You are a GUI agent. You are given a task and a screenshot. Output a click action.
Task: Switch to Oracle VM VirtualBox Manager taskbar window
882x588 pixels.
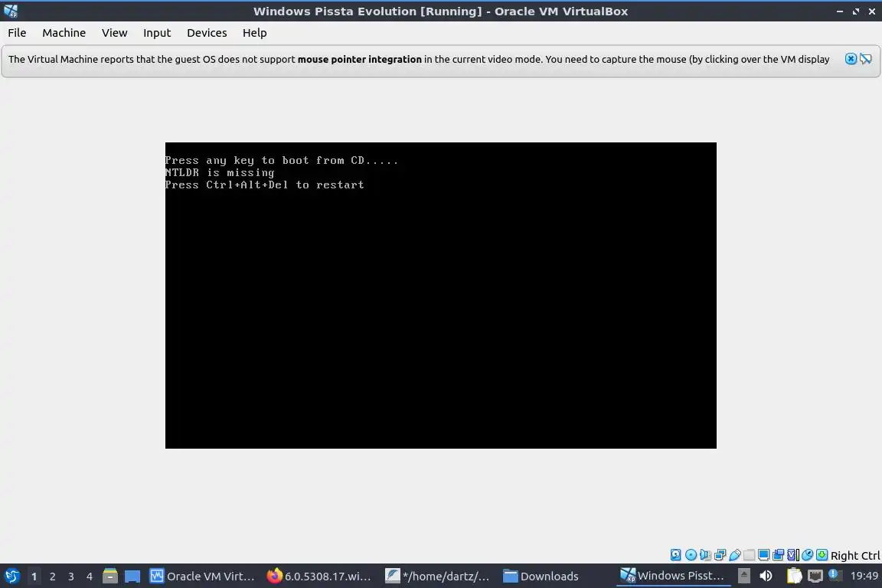pos(202,576)
